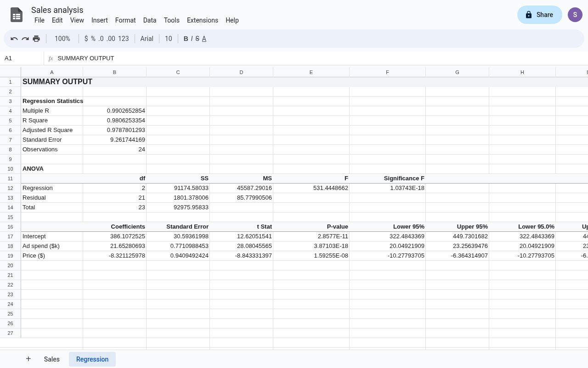Image resolution: width=588 pixels, height=368 pixels.
Task: Select the t Stat header cell
Action: (242, 227)
